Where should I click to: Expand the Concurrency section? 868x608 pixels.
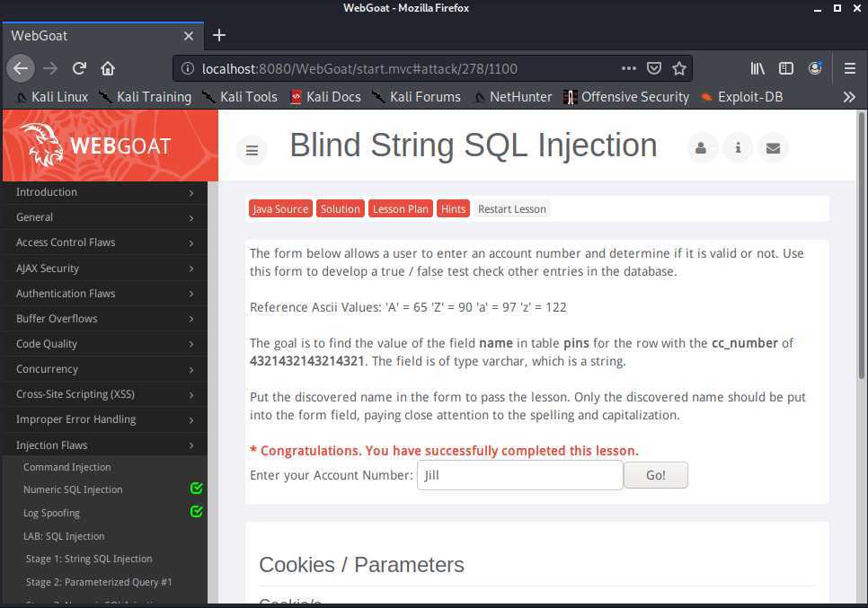pos(105,369)
